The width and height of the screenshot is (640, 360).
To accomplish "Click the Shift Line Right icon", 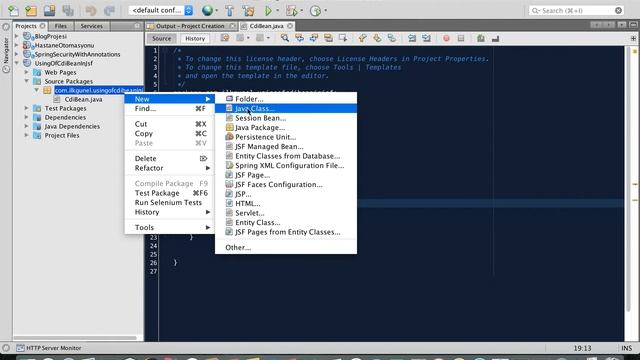I will tap(427, 38).
